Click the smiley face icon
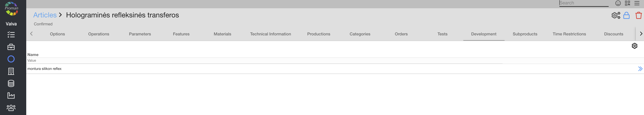The height and width of the screenshot is (115, 644). 618,3
